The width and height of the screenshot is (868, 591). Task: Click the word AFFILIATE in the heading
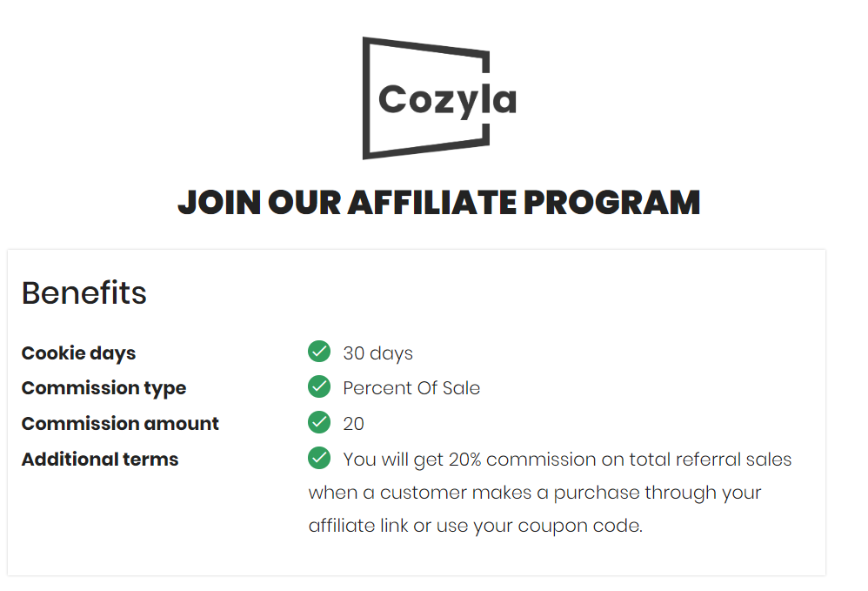click(432, 202)
